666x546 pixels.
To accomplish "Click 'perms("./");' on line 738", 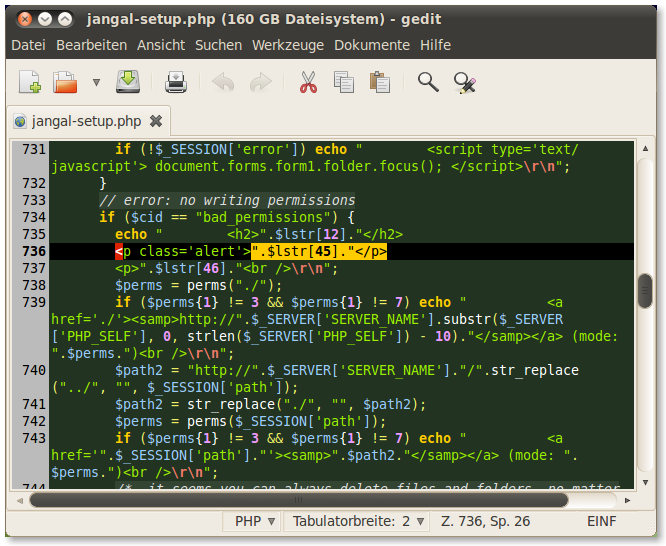I will coord(234,285).
